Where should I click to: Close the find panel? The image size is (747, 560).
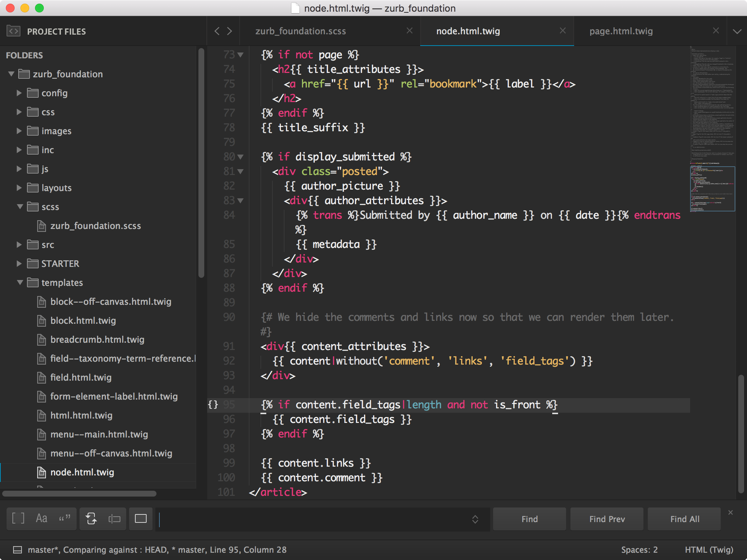tap(730, 512)
